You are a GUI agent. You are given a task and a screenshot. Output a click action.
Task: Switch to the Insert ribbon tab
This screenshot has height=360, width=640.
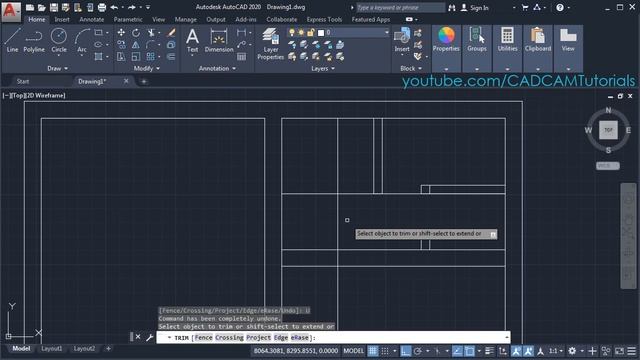62,19
